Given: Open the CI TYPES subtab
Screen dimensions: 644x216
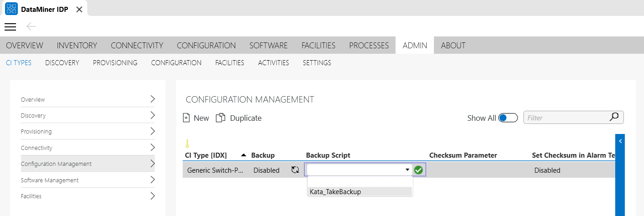Looking at the screenshot, I should 19,63.
